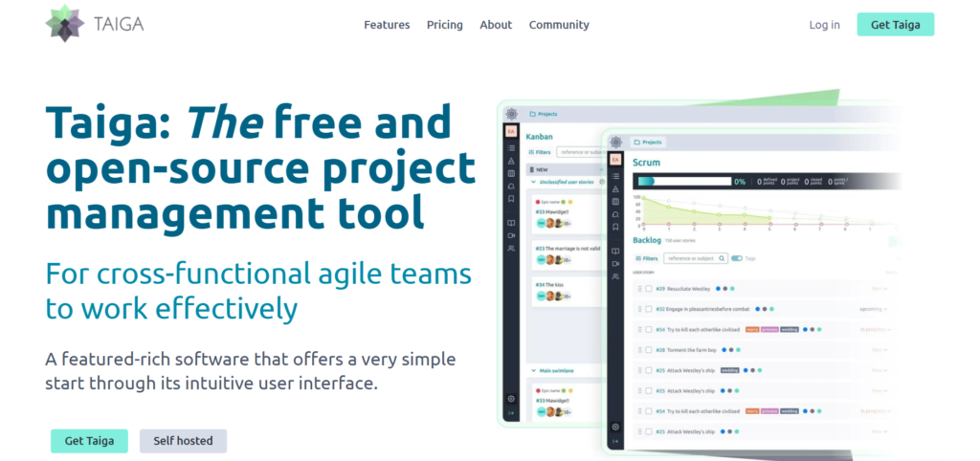Select the magnifier issues icon in Scrum sidebar
Image resolution: width=980 pixels, height=461 pixels.
click(615, 214)
